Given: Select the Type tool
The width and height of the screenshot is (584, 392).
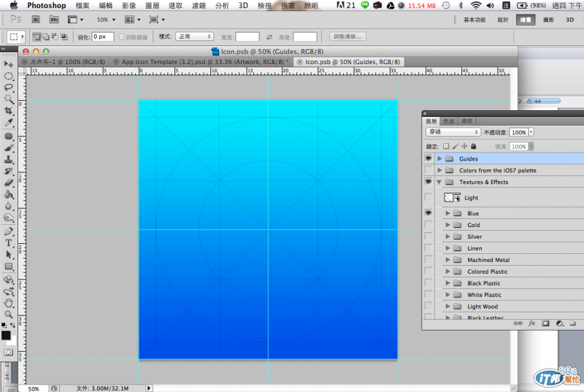Looking at the screenshot, I should (x=9, y=242).
